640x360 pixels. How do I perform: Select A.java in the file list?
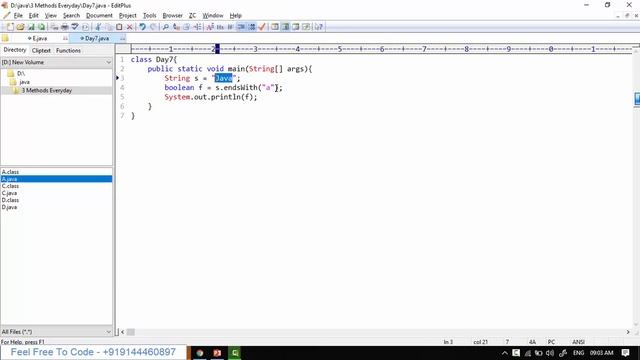9,179
